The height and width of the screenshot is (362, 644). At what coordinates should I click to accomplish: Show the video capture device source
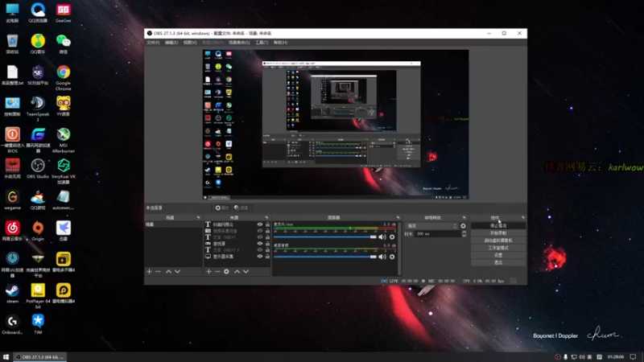click(259, 231)
